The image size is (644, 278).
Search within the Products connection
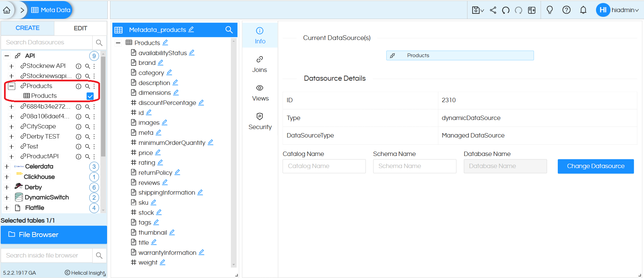tap(87, 86)
